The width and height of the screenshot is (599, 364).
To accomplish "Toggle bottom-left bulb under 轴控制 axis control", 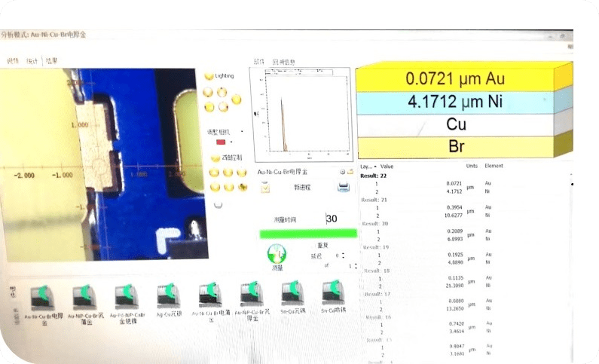I will click(215, 187).
